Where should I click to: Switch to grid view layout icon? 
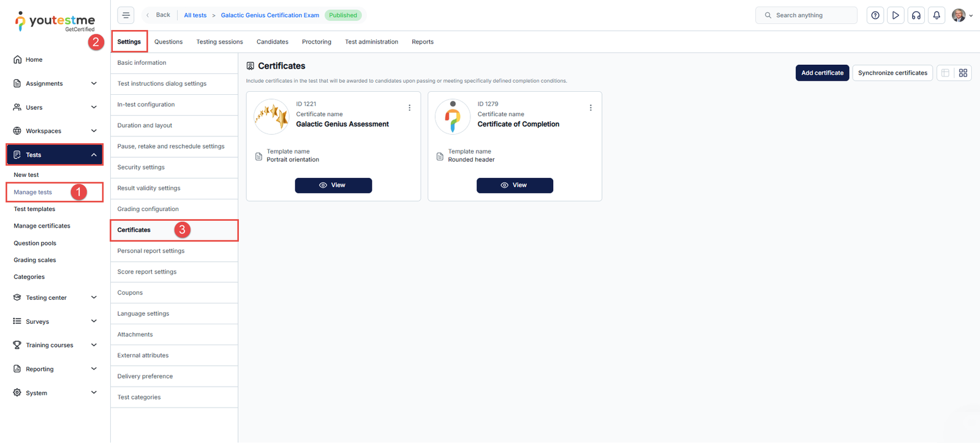[963, 73]
